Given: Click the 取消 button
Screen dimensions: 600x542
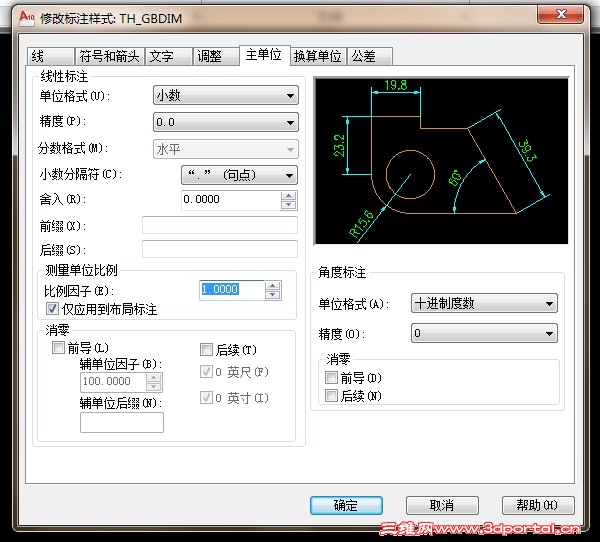Looking at the screenshot, I should coord(442,506).
